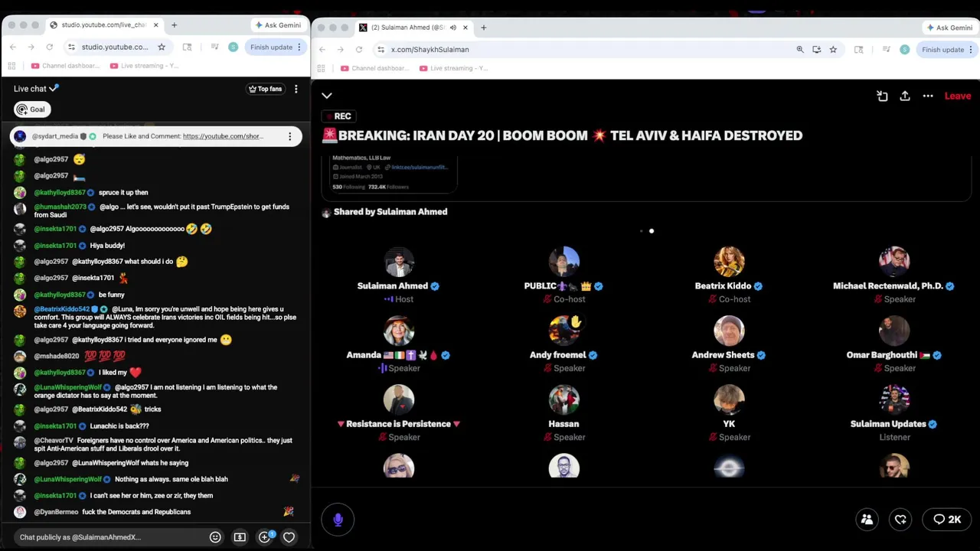Image resolution: width=980 pixels, height=551 pixels.
Task: Reload the YouTube Studio page
Action: (49, 47)
